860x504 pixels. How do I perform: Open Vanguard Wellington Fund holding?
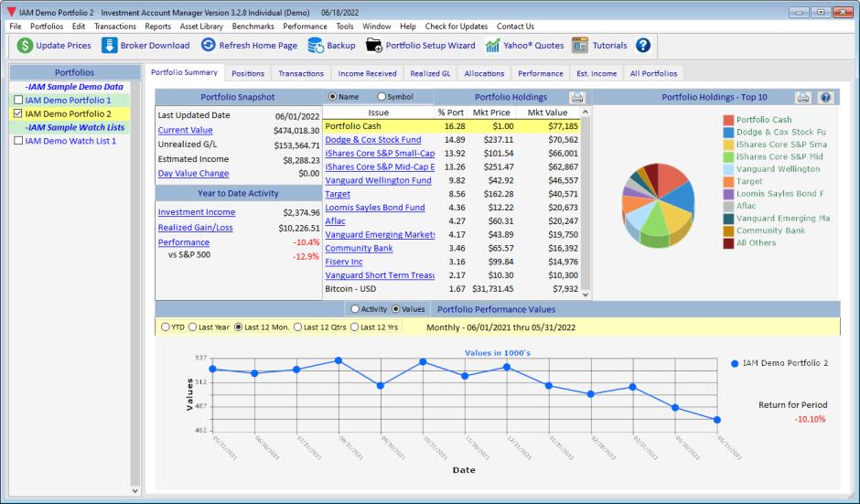[x=379, y=180]
